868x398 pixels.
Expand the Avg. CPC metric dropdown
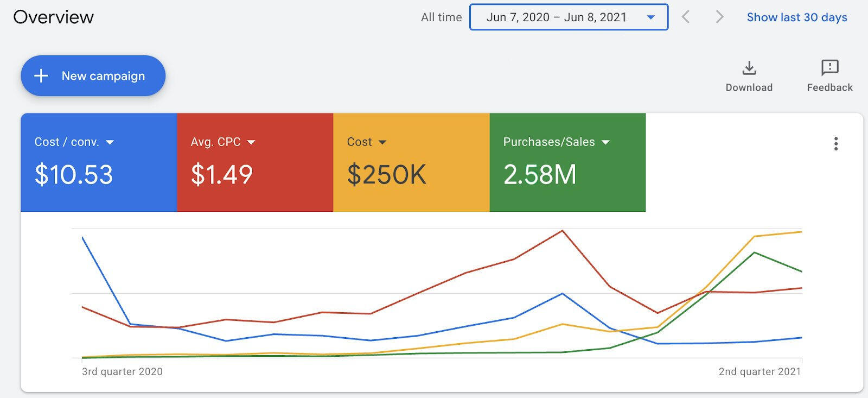(x=251, y=142)
